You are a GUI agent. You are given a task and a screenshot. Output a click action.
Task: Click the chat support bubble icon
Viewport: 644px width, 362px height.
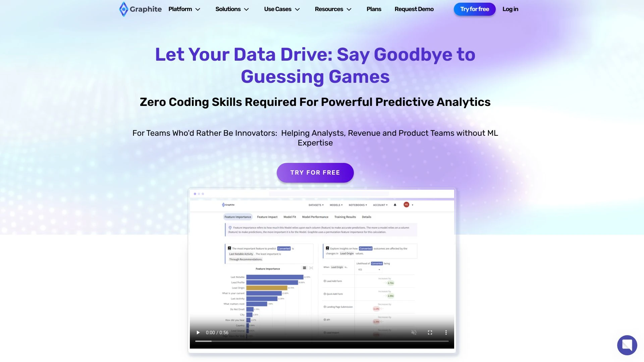[x=627, y=345]
